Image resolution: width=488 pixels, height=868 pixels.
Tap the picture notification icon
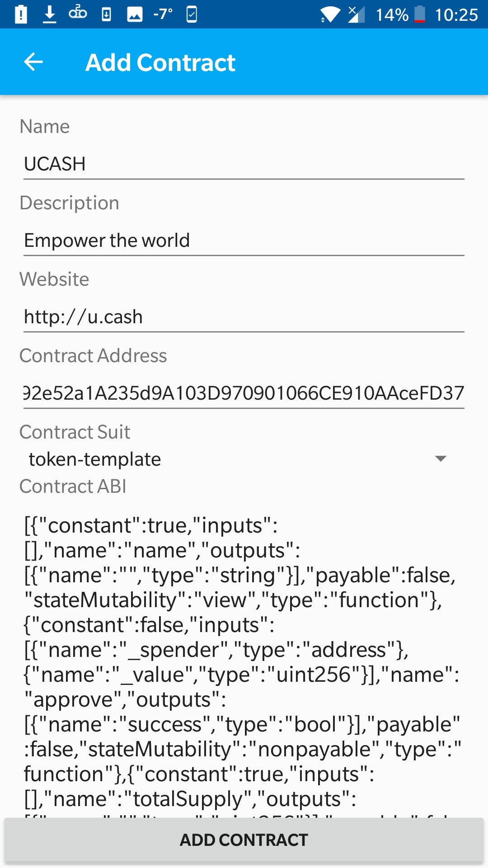(135, 14)
